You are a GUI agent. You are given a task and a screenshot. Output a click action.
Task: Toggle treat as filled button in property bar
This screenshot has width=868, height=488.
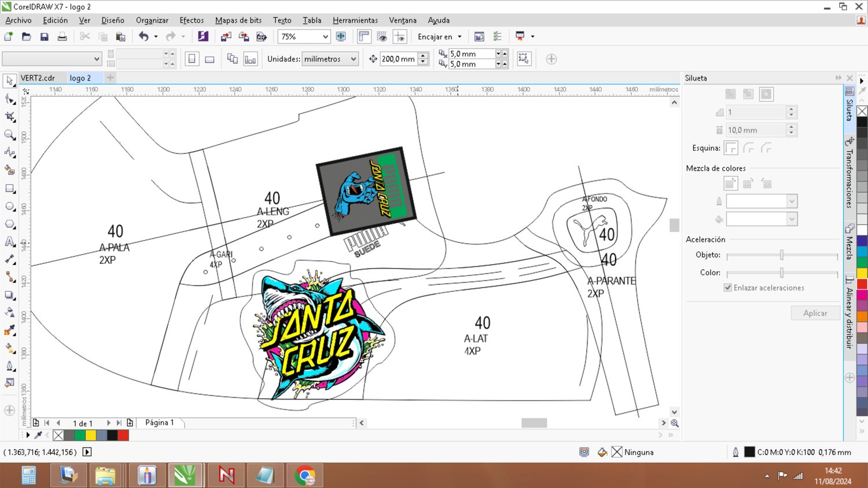coord(524,59)
